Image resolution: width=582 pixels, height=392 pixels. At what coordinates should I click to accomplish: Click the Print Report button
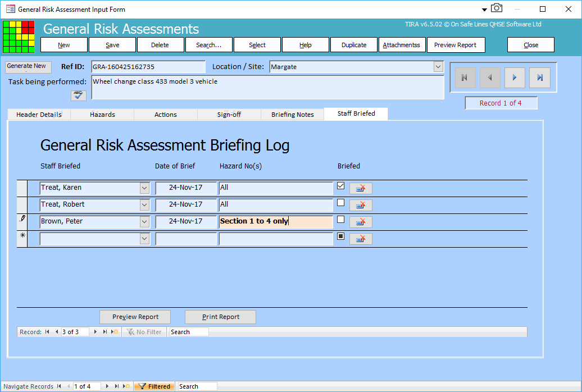pos(220,317)
